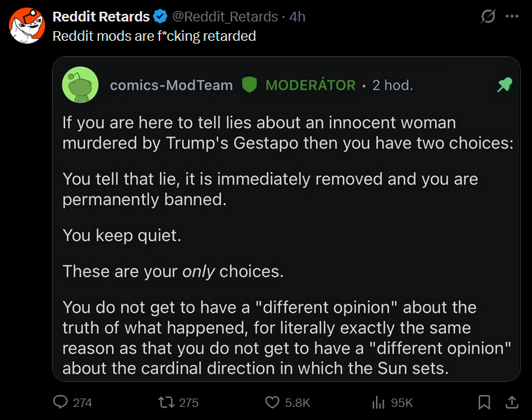Click the green moderator shield icon
Viewport: 532px width, 420px height.
[249, 84]
